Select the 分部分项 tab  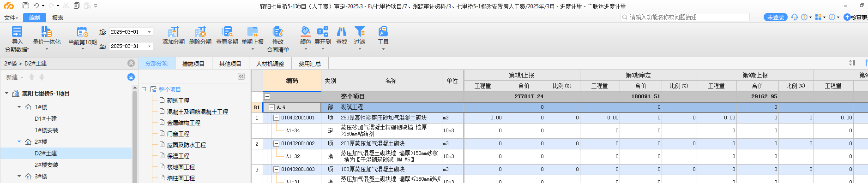coord(157,64)
